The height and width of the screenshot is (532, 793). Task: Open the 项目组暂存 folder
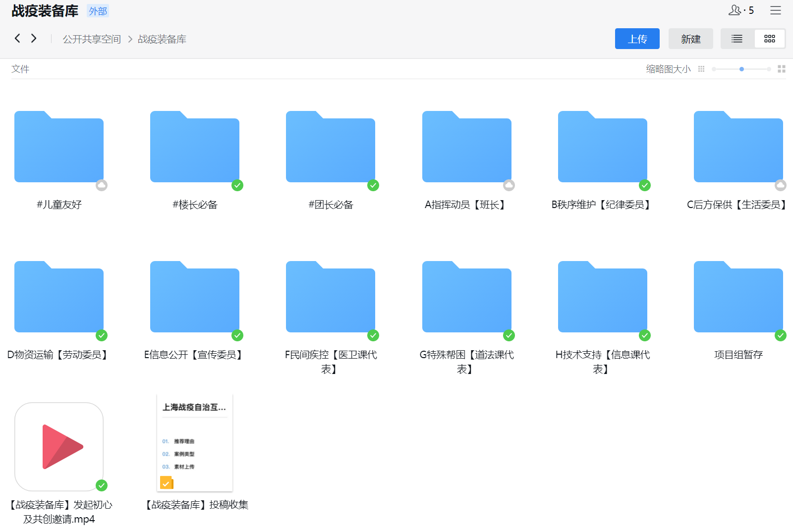pos(738,297)
